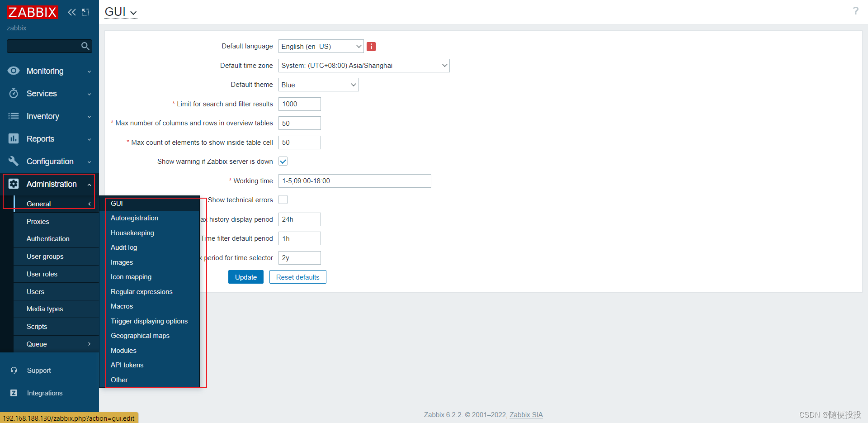Click the Inventory list icon
The width and height of the screenshot is (868, 423).
pyautogui.click(x=14, y=116)
